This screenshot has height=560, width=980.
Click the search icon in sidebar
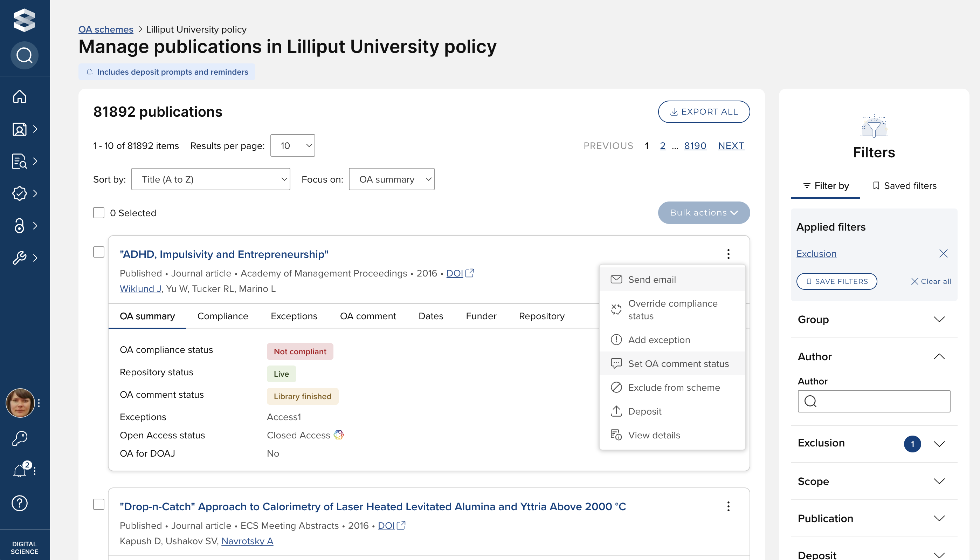tap(24, 55)
